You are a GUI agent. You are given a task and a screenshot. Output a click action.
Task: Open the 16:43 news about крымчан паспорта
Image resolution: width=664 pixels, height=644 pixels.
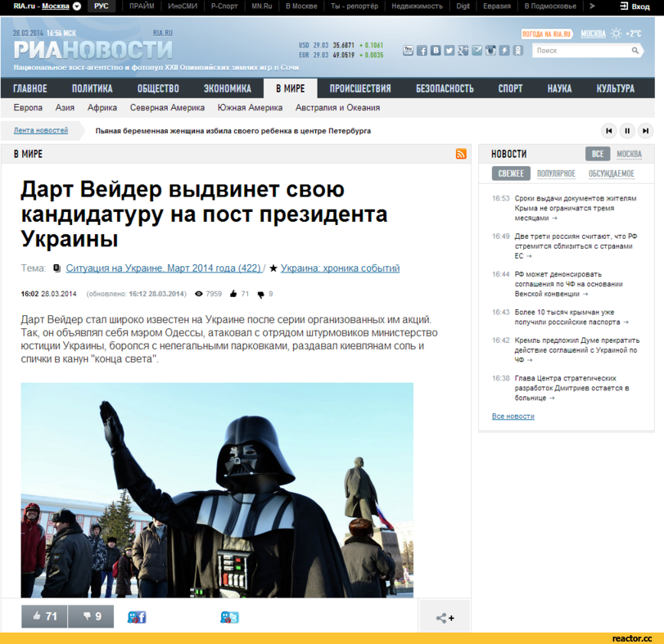(571, 317)
